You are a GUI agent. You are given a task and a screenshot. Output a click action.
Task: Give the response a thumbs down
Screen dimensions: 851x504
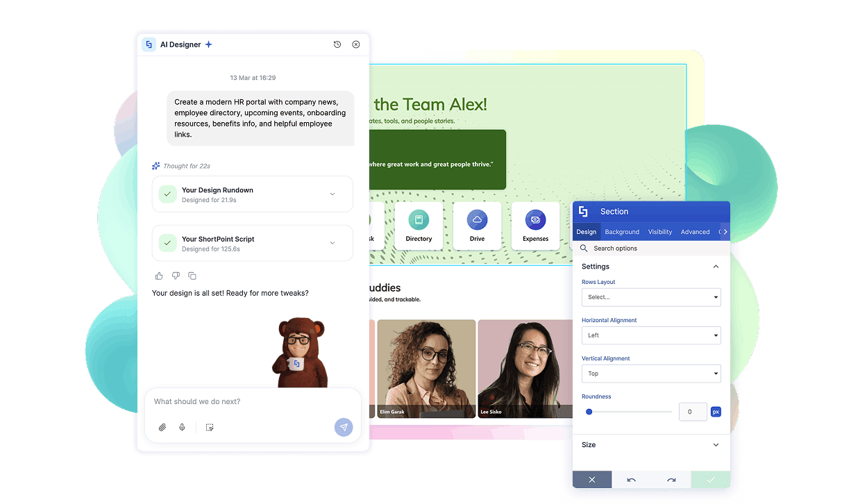(x=176, y=276)
